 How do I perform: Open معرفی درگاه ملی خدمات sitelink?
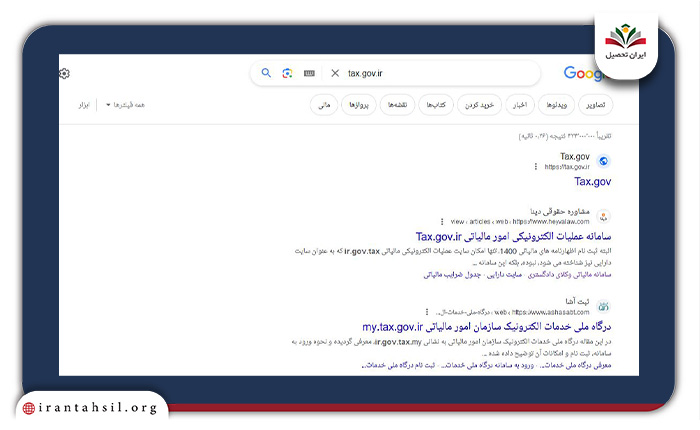[575, 365]
